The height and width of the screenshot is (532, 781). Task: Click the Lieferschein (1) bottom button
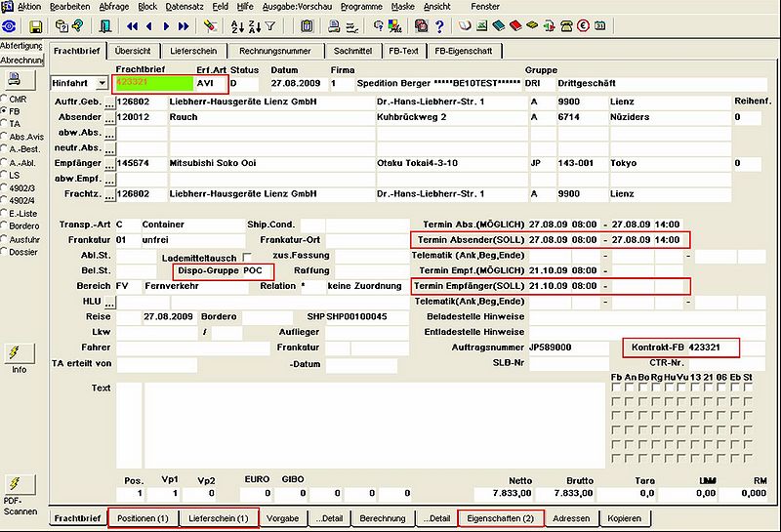pyautogui.click(x=218, y=518)
